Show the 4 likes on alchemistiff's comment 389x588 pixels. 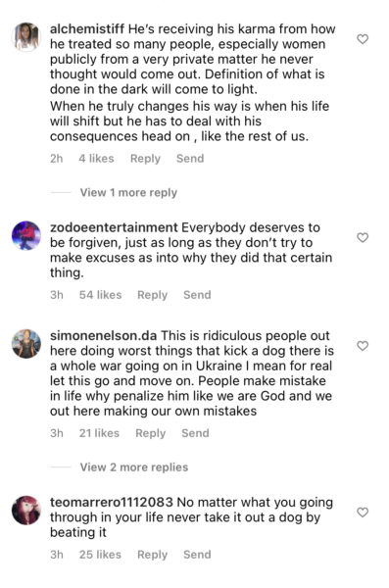96,158
